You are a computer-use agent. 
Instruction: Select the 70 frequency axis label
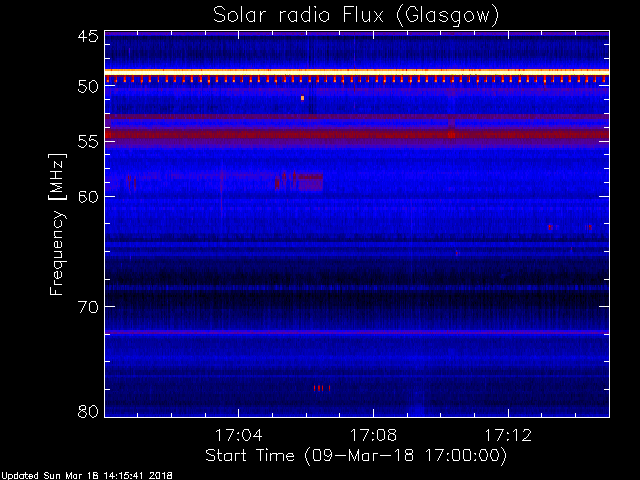pyautogui.click(x=88, y=307)
